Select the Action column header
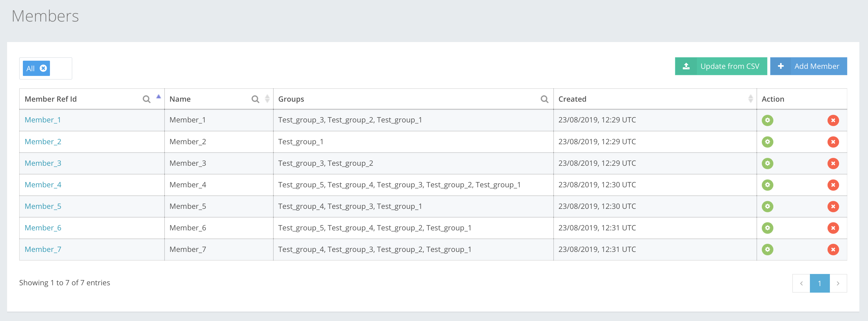Viewport: 868px width, 321px height. point(773,99)
